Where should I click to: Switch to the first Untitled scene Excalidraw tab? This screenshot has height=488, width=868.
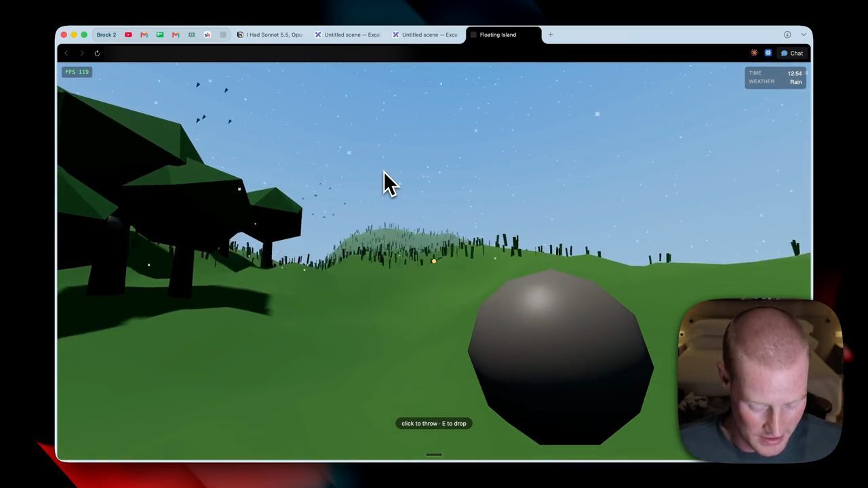[347, 35]
